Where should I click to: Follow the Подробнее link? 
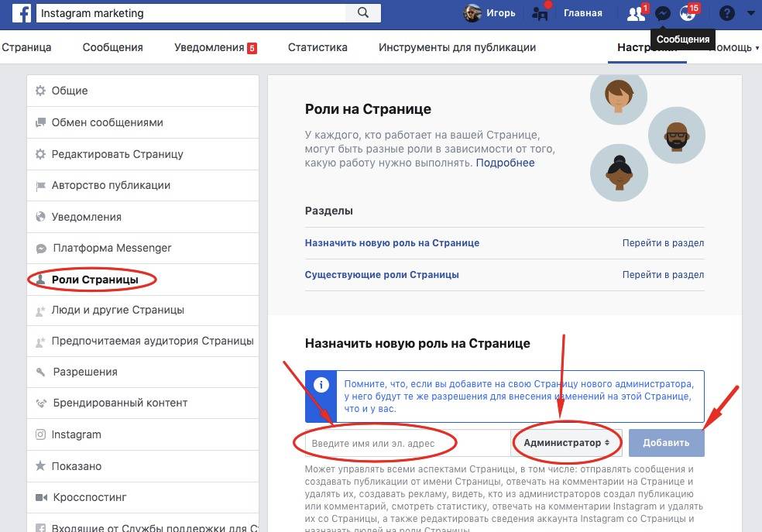(x=505, y=163)
